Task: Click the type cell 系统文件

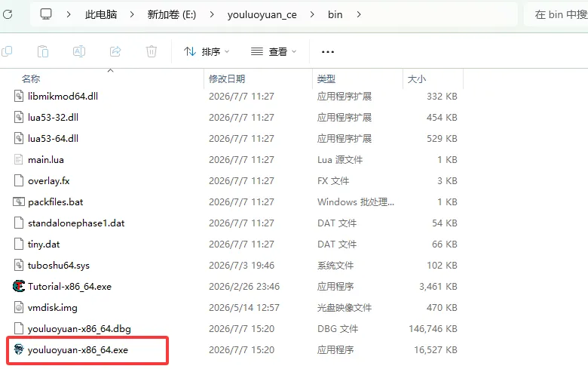Action: coord(335,265)
